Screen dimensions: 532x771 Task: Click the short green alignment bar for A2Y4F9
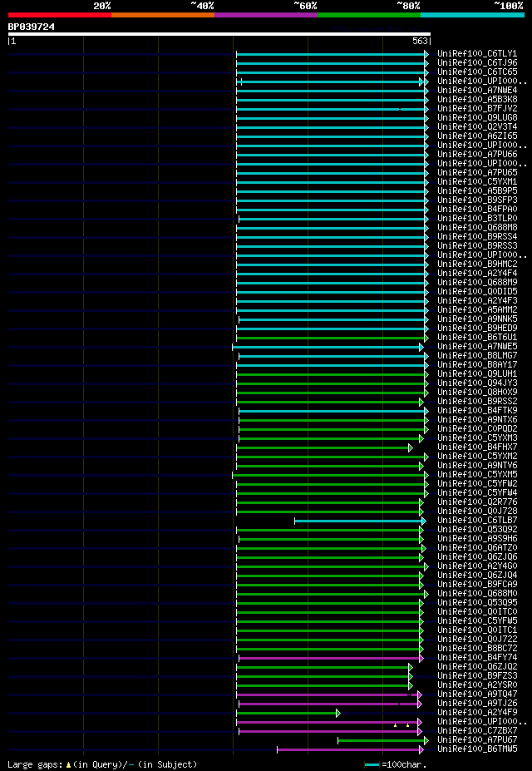(x=288, y=713)
